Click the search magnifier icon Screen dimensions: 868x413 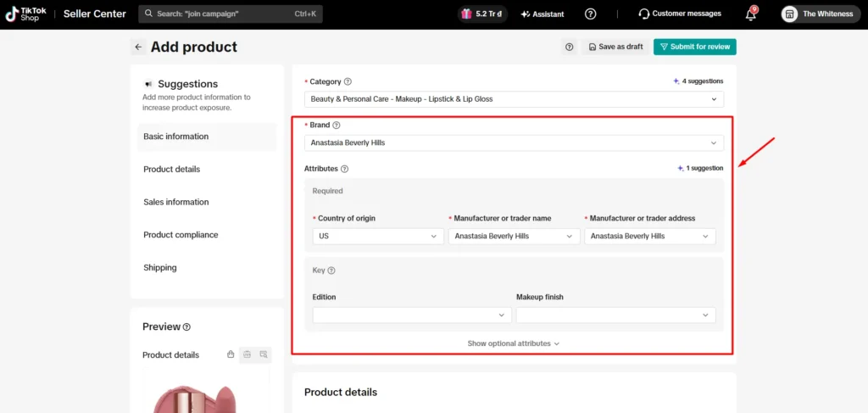[x=148, y=14]
